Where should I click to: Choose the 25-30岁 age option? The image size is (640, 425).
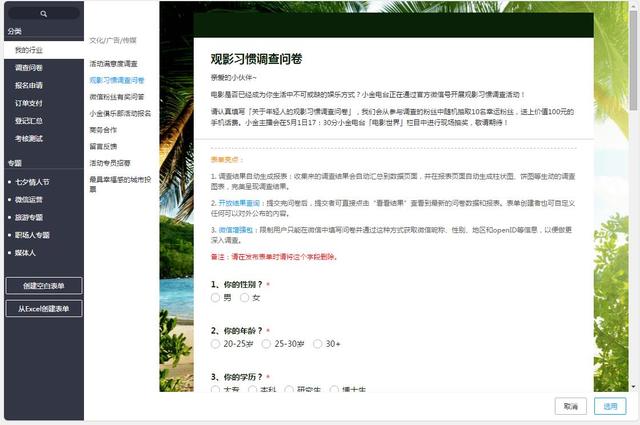pyautogui.click(x=266, y=344)
